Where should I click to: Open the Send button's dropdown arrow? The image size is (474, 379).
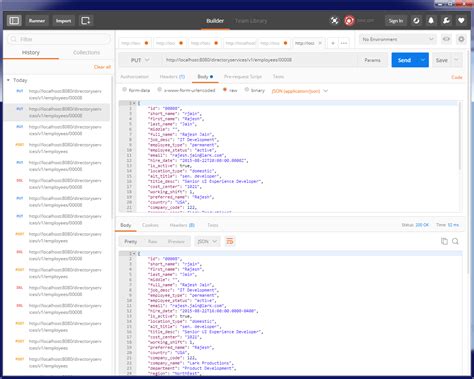click(x=423, y=60)
